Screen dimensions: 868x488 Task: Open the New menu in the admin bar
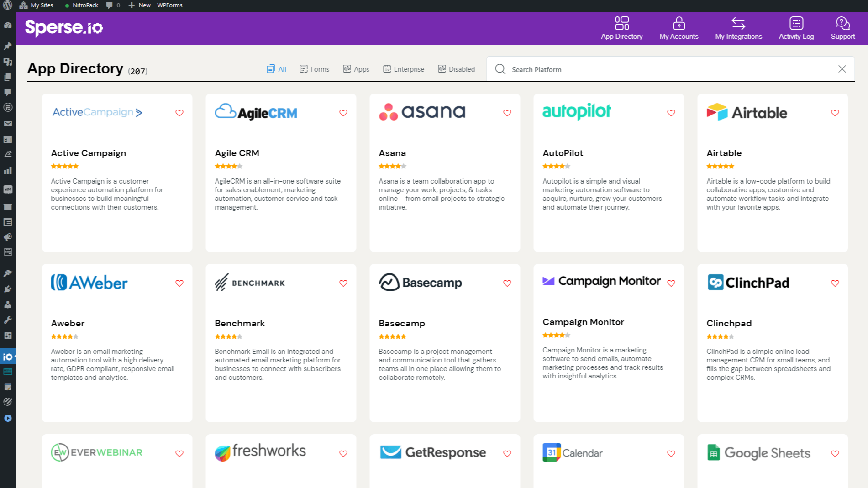(139, 5)
